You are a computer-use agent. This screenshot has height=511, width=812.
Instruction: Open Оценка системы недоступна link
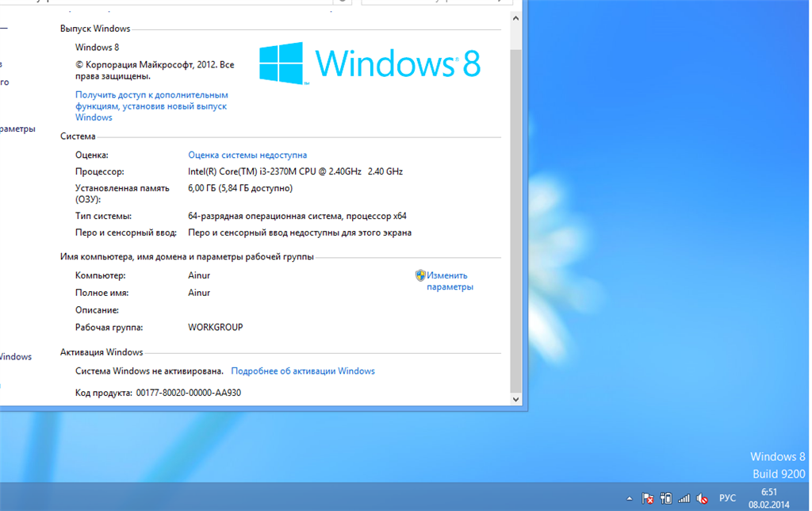(247, 155)
